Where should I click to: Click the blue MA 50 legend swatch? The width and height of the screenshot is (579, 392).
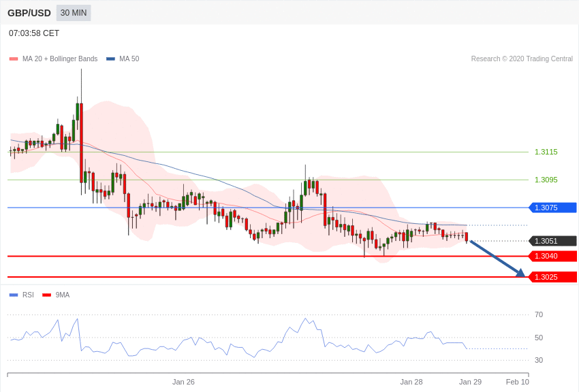110,59
